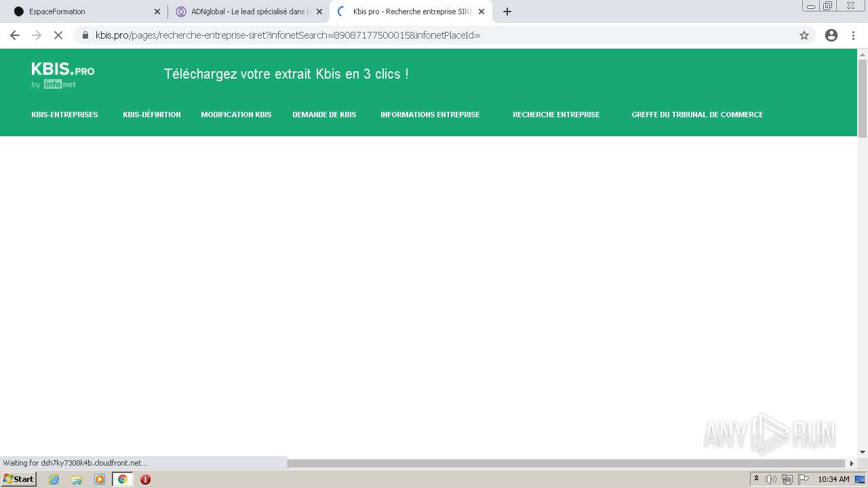Close the ADNglobal tab

click(x=319, y=12)
